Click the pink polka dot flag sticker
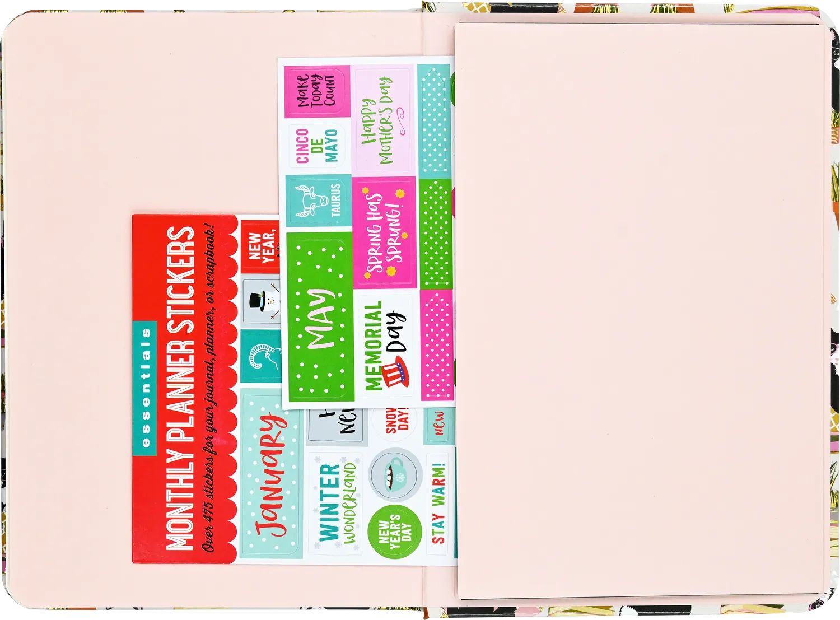The height and width of the screenshot is (620, 840). (436, 344)
